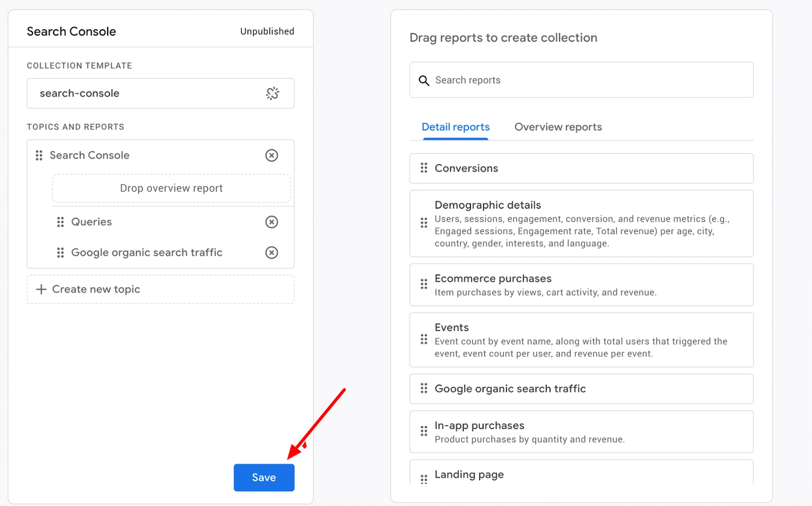The image size is (812, 506).
Task: Save the Search Console collection
Action: pos(264,478)
